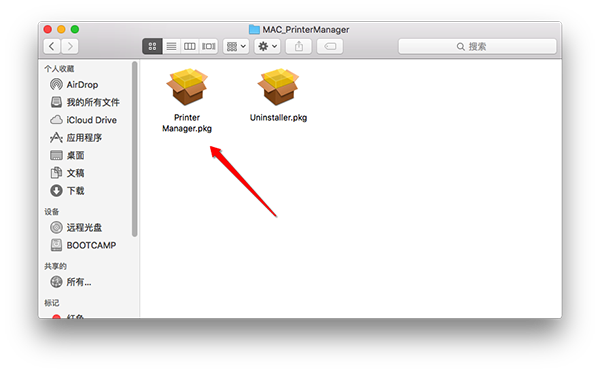Open 桌面 in the sidebar
The height and width of the screenshot is (373, 600).
[75, 155]
